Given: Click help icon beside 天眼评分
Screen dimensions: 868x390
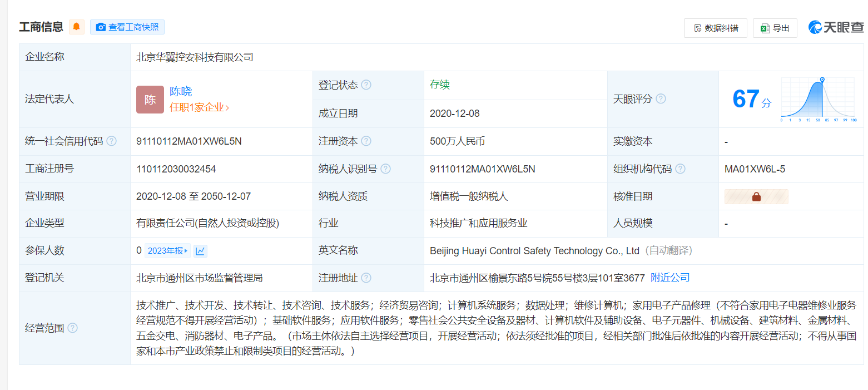Looking at the screenshot, I should coord(661,98).
